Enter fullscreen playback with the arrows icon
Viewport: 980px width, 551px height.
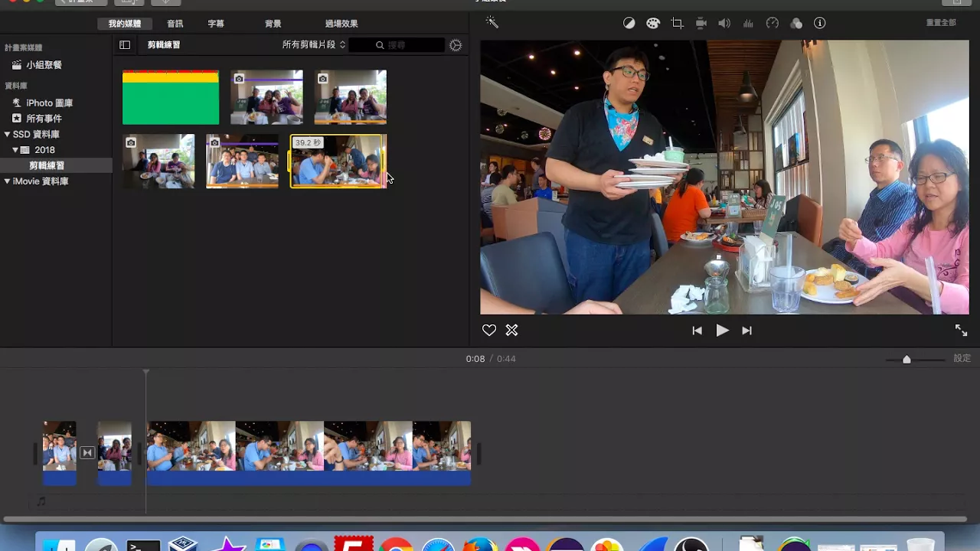[x=961, y=330]
